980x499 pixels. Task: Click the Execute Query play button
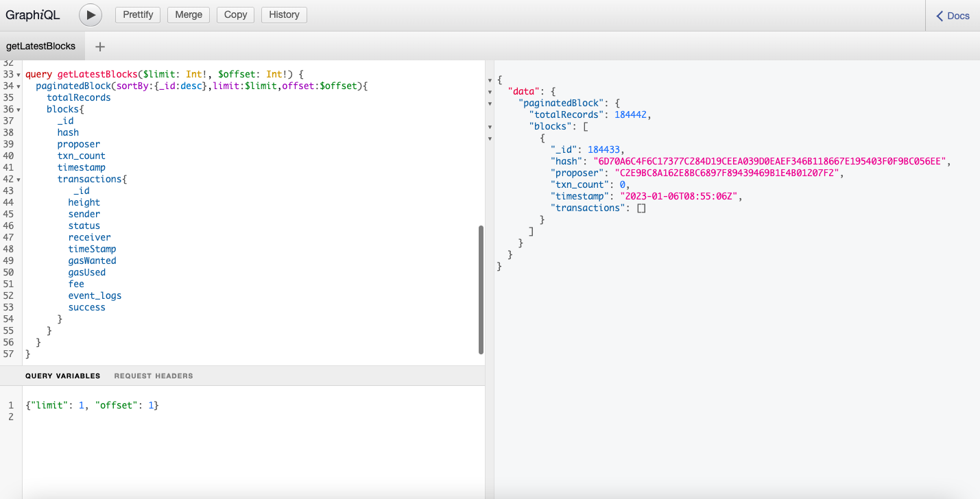(91, 15)
